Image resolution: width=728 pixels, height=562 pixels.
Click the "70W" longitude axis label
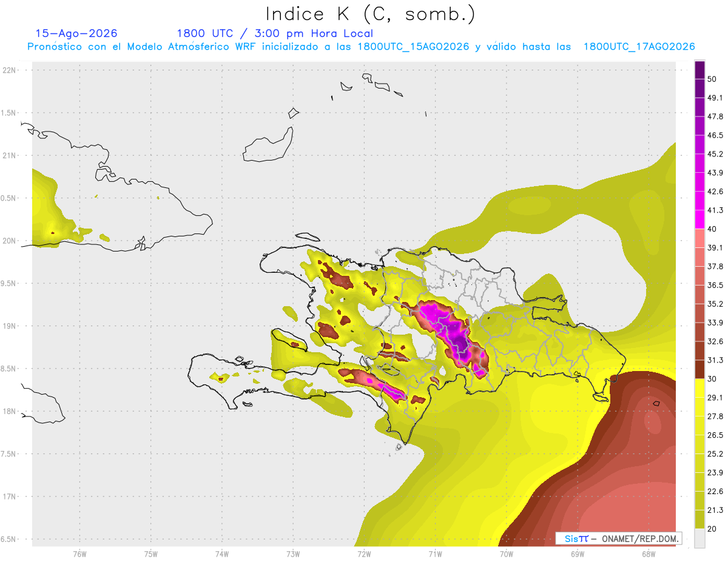[x=506, y=554]
